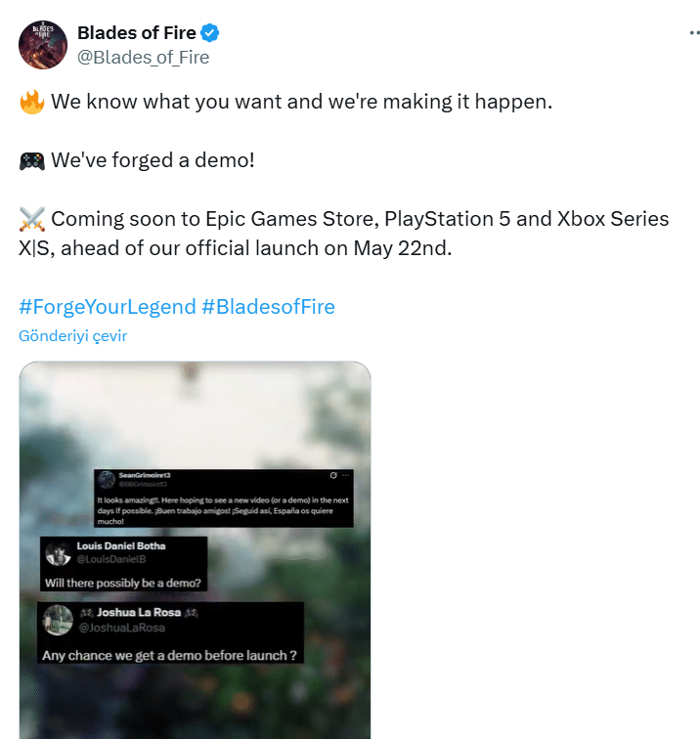Click the blue verified badge

[210, 34]
